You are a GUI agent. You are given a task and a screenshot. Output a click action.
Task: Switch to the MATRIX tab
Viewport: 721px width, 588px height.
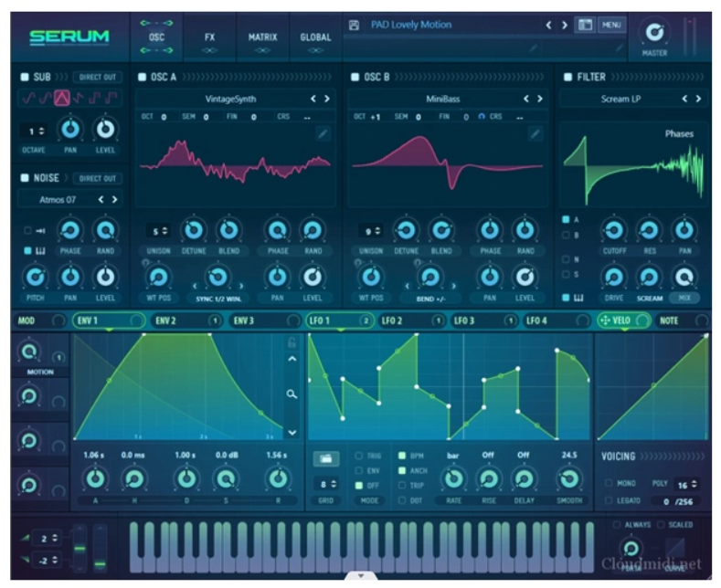point(262,37)
